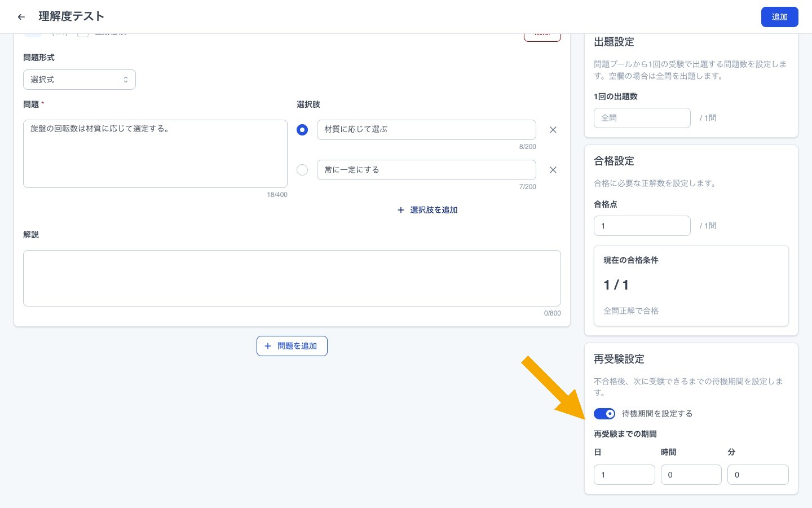
Task: Focus the 1回の出題数 field
Action: (642, 118)
